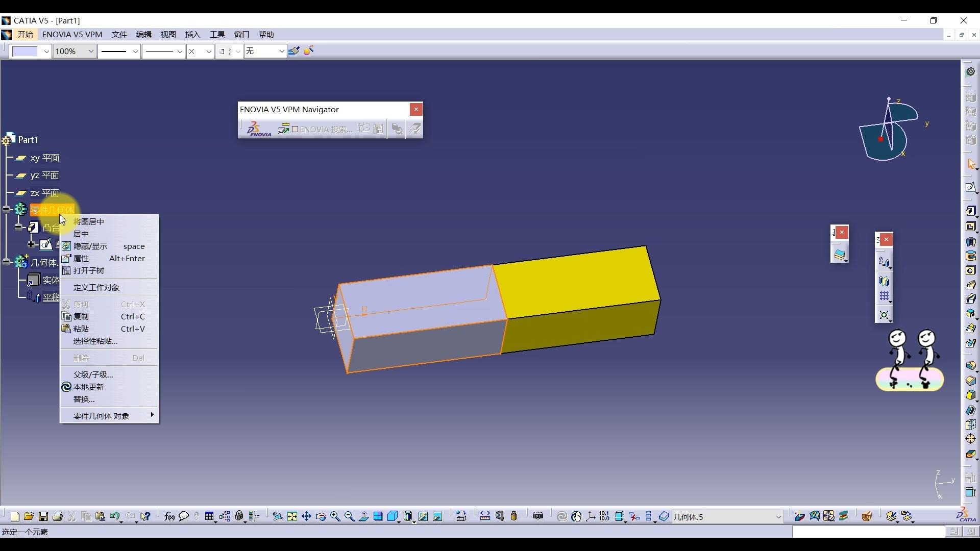This screenshot has height=551, width=980.
Task: Select the xy 平面 tree item
Action: tap(44, 158)
